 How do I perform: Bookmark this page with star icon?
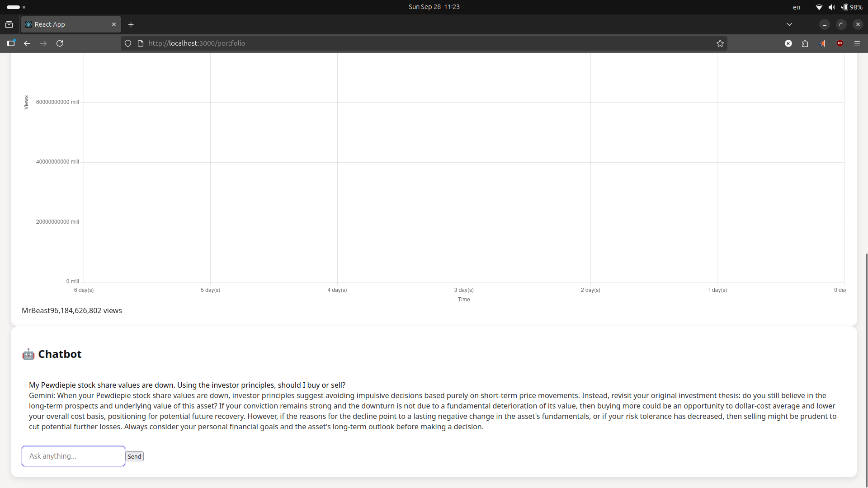720,43
